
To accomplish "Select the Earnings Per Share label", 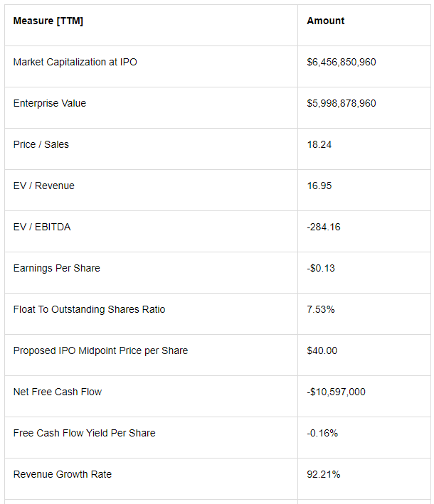I will pyautogui.click(x=57, y=268).
